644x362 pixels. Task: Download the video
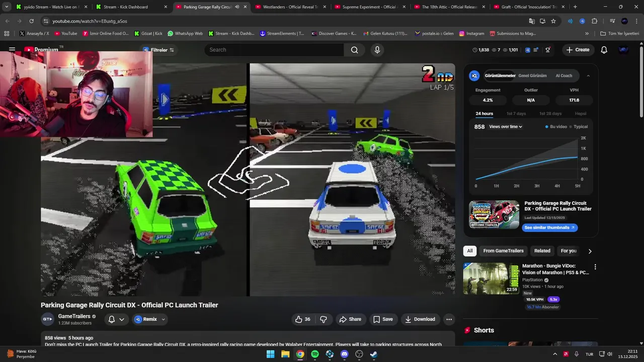coord(420,319)
